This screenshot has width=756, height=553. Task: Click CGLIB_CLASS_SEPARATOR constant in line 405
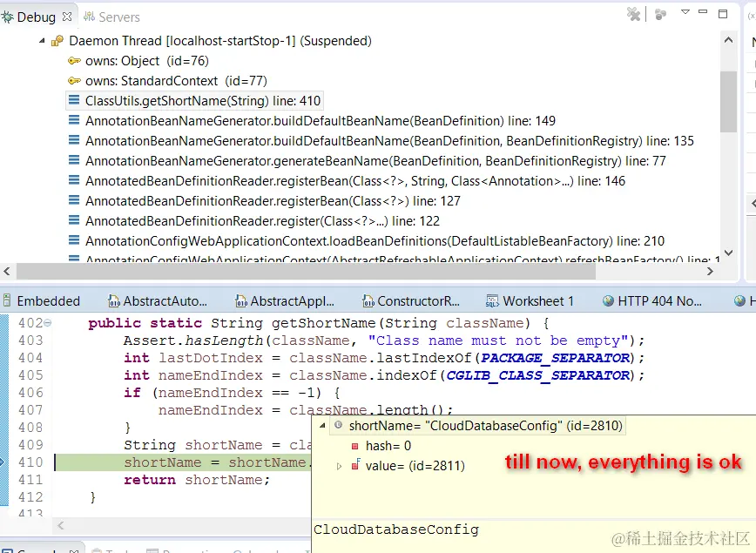pyautogui.click(x=538, y=375)
